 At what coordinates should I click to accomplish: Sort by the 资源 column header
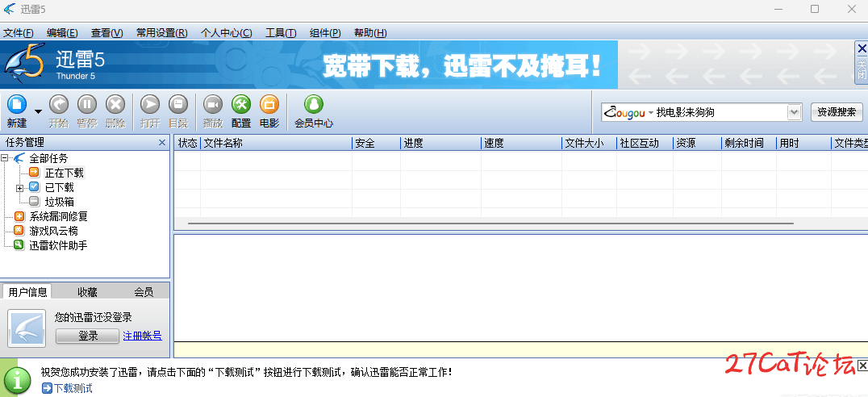click(698, 144)
